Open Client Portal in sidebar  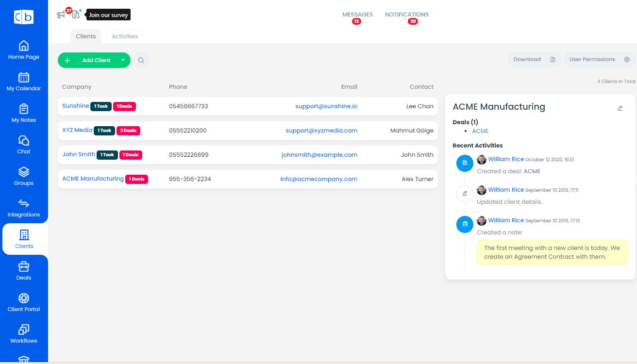[23, 298]
